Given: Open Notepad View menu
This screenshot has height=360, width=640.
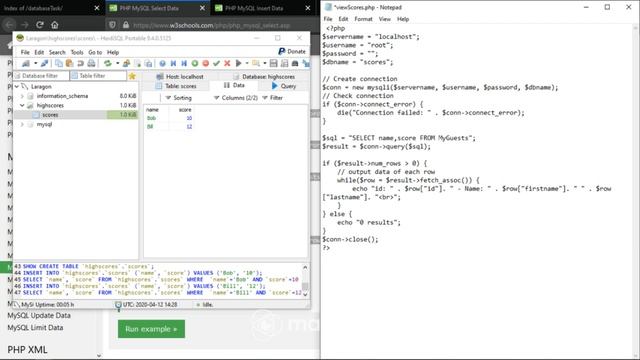Looking at the screenshot, I should [x=384, y=19].
